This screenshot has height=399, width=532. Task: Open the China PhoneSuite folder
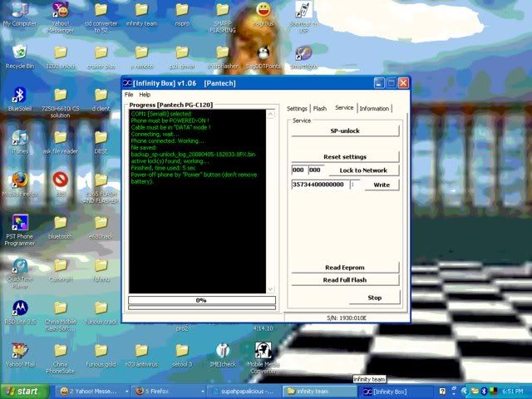[61, 358]
